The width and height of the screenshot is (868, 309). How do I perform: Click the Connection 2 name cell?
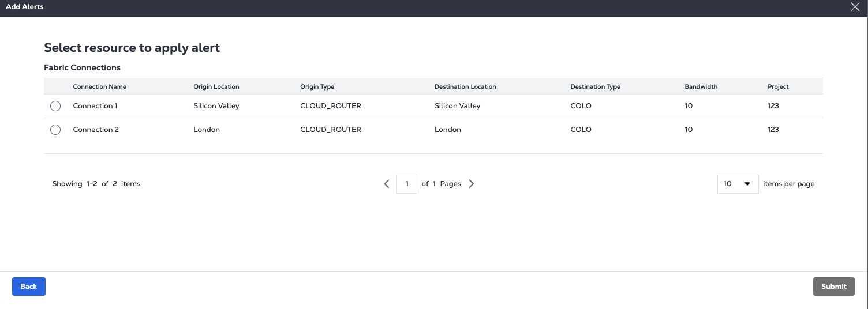96,130
